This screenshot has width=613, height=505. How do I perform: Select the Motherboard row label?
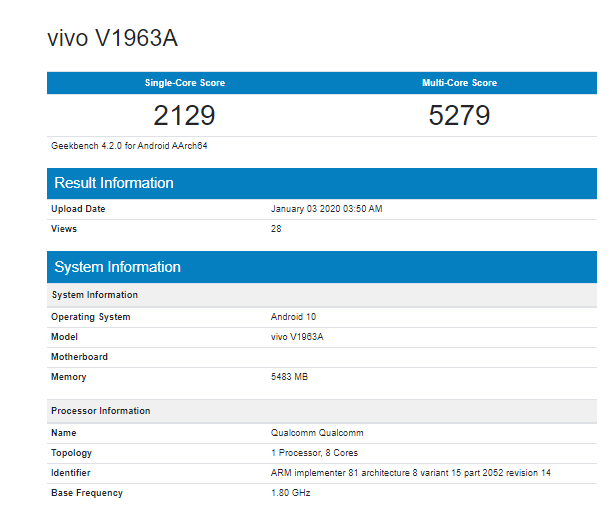pyautogui.click(x=80, y=357)
